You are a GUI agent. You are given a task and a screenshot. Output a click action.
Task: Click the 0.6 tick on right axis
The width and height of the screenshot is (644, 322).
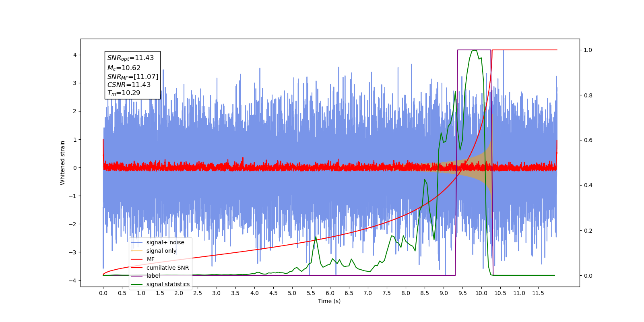pyautogui.click(x=588, y=140)
